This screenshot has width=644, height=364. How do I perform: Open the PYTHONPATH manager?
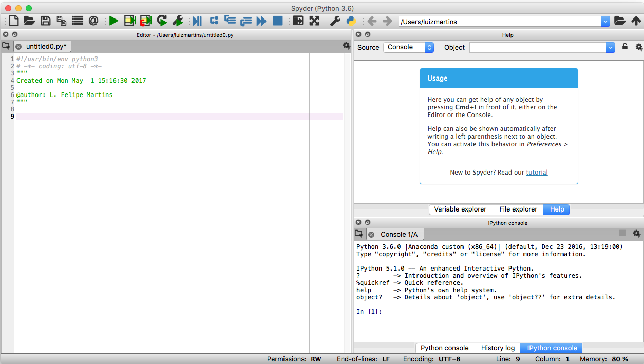tap(351, 21)
